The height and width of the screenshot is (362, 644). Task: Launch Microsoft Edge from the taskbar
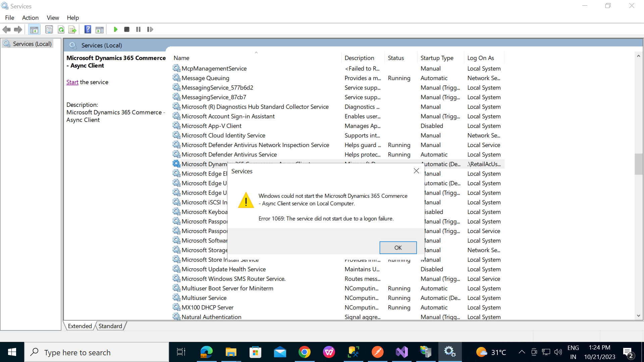tap(206, 352)
